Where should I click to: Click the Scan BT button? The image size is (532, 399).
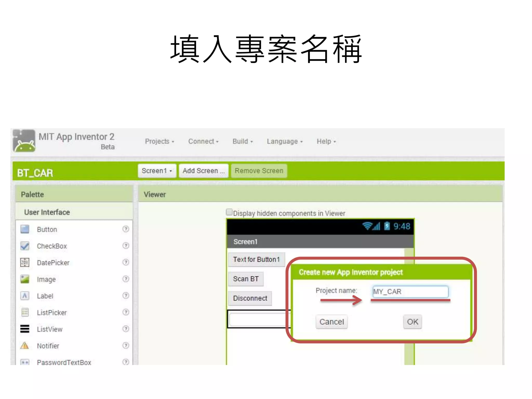click(246, 279)
